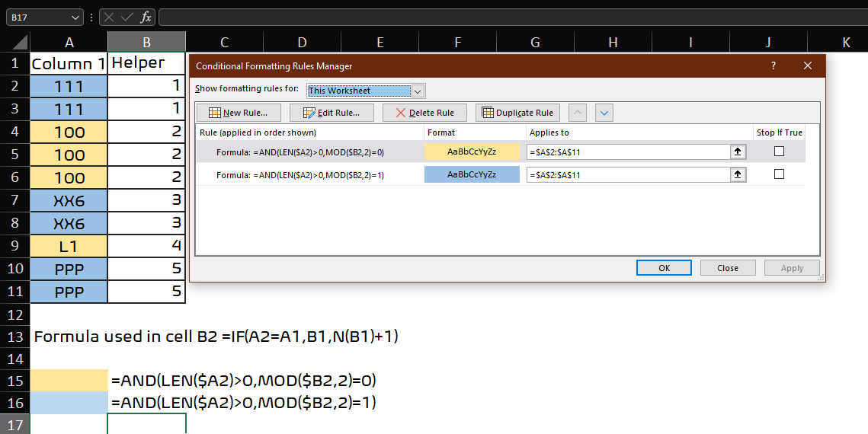Click the yellow format preview swatch
Image resolution: width=868 pixels, height=434 pixels.
point(472,152)
